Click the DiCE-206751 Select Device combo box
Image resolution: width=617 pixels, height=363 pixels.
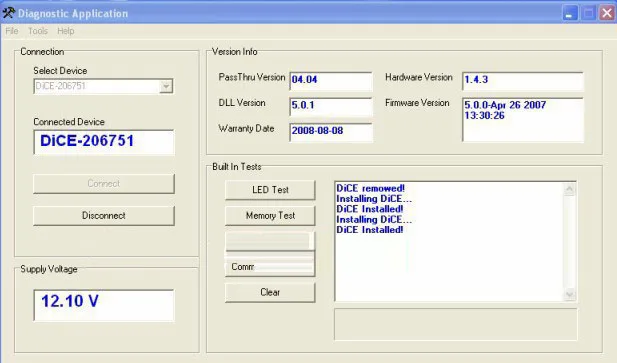103,86
